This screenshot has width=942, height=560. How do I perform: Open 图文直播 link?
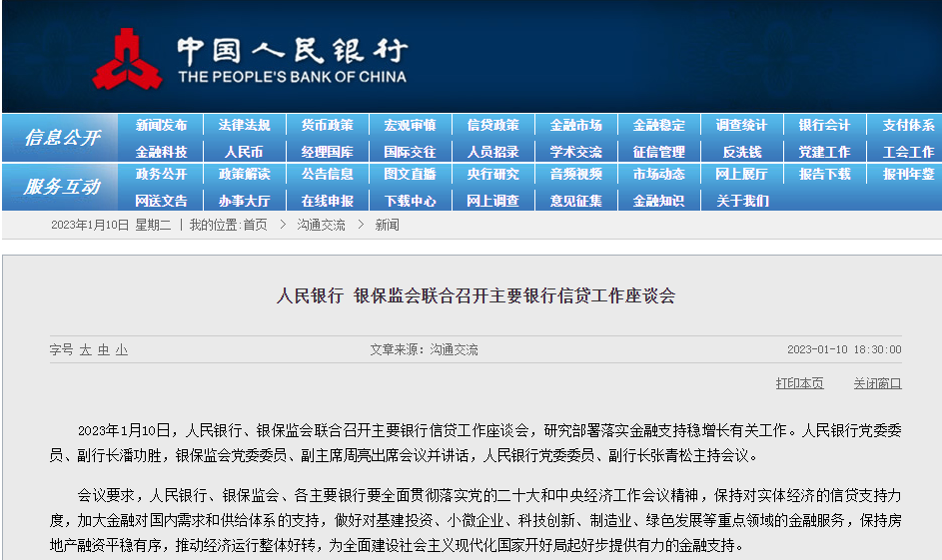pos(410,174)
